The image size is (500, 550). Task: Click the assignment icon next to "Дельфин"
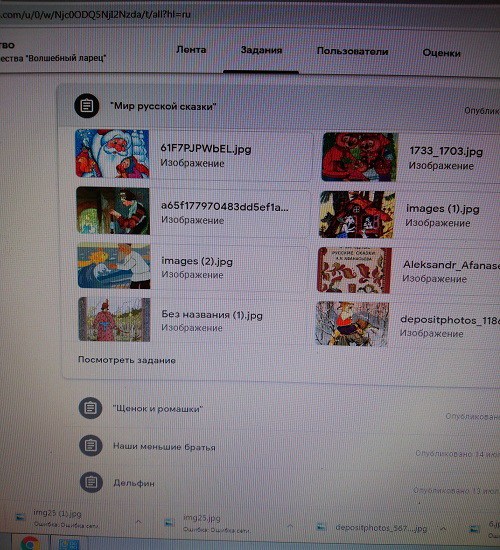point(91,482)
